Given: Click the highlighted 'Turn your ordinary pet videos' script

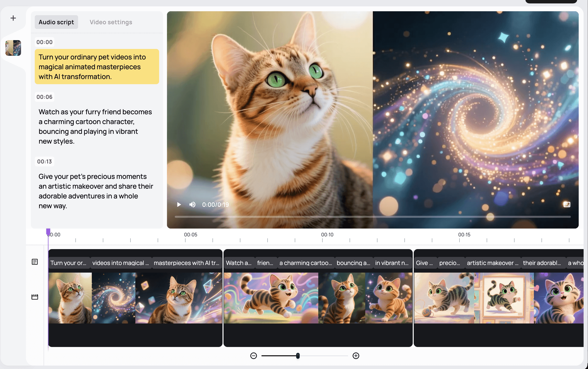Looking at the screenshot, I should 97,67.
